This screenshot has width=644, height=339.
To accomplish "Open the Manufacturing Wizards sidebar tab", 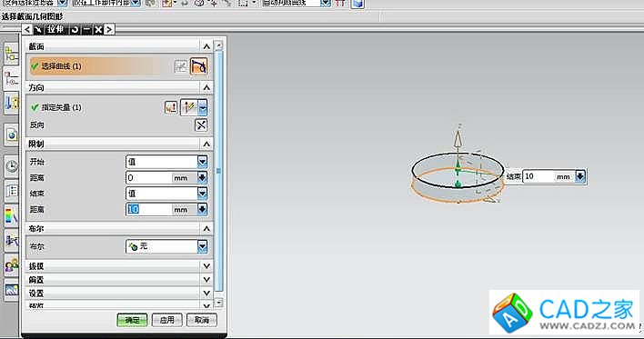I will pos(11,242).
